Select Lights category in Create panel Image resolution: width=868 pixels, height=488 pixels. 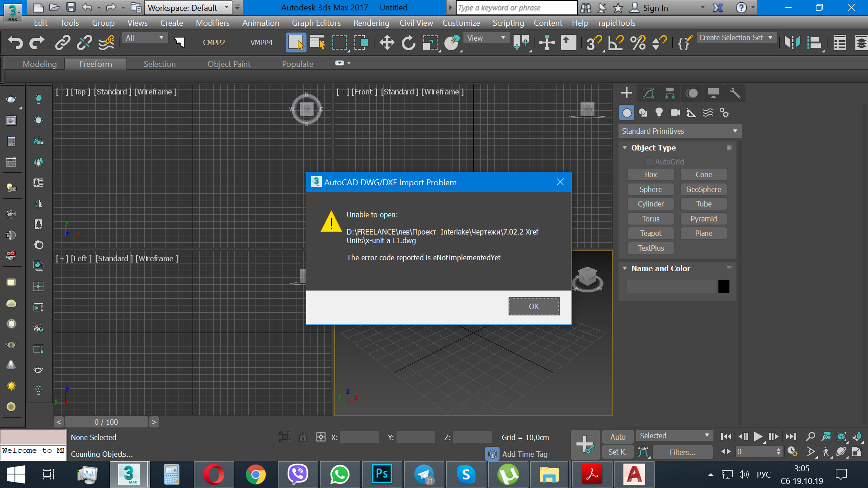click(659, 113)
